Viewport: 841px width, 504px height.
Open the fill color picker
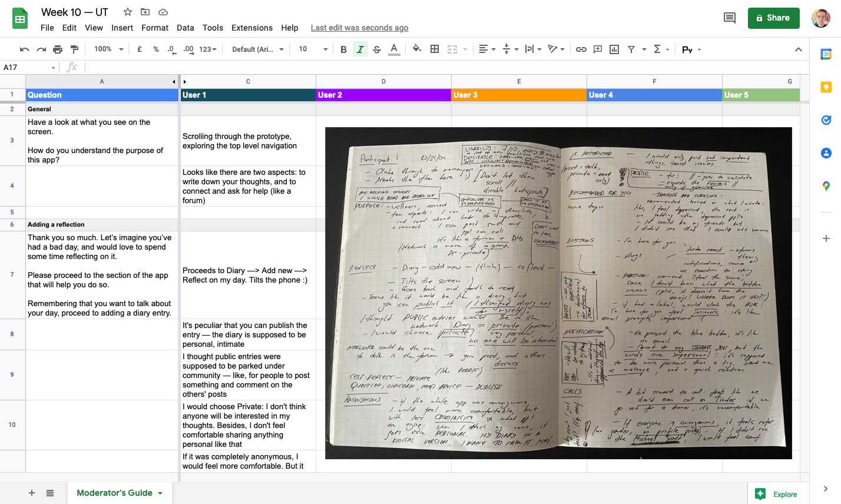click(x=417, y=49)
